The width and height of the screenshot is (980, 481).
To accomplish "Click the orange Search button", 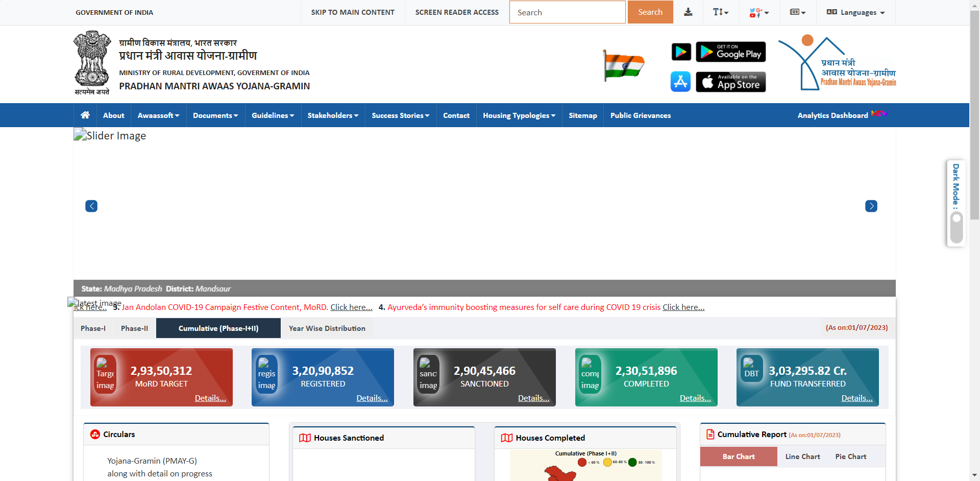I will [650, 12].
